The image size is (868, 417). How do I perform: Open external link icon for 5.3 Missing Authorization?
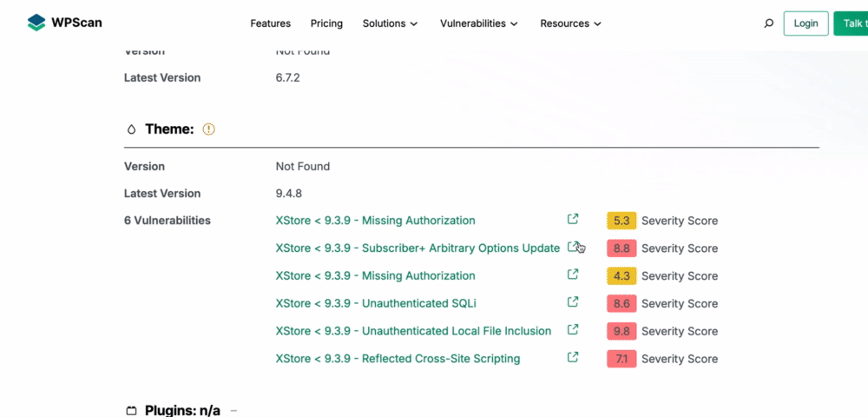coord(573,219)
